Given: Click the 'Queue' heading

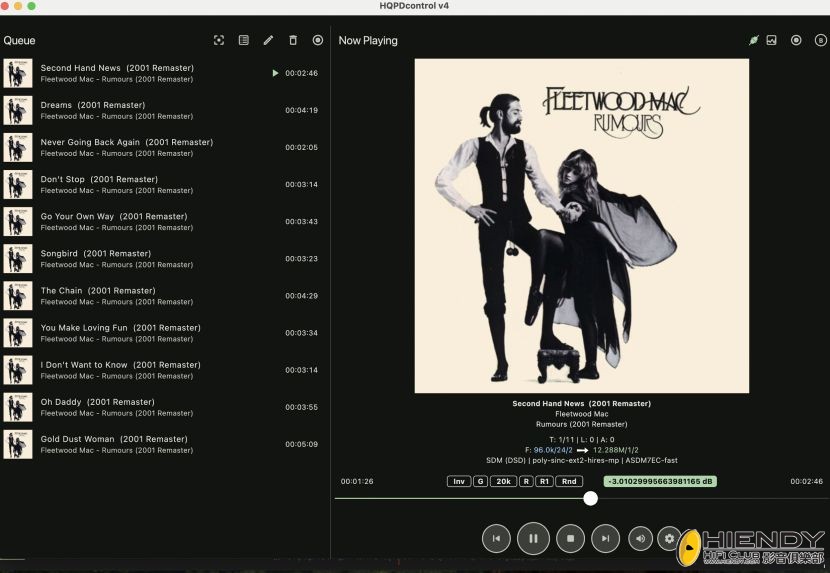Looking at the screenshot, I should (x=19, y=40).
